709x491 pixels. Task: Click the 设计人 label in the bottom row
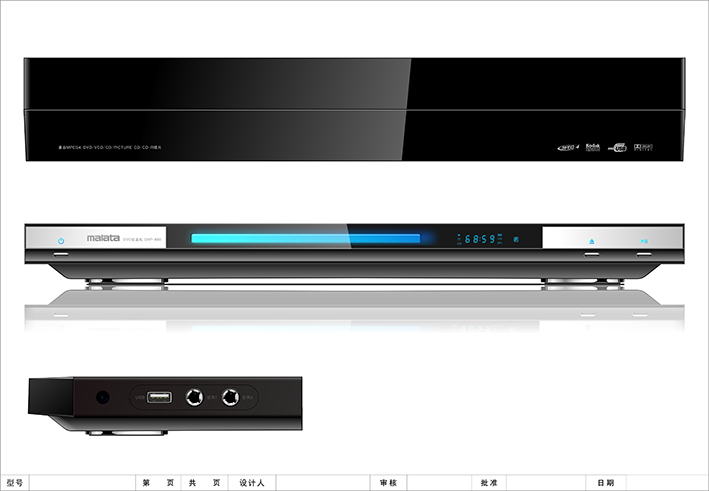[x=252, y=483]
